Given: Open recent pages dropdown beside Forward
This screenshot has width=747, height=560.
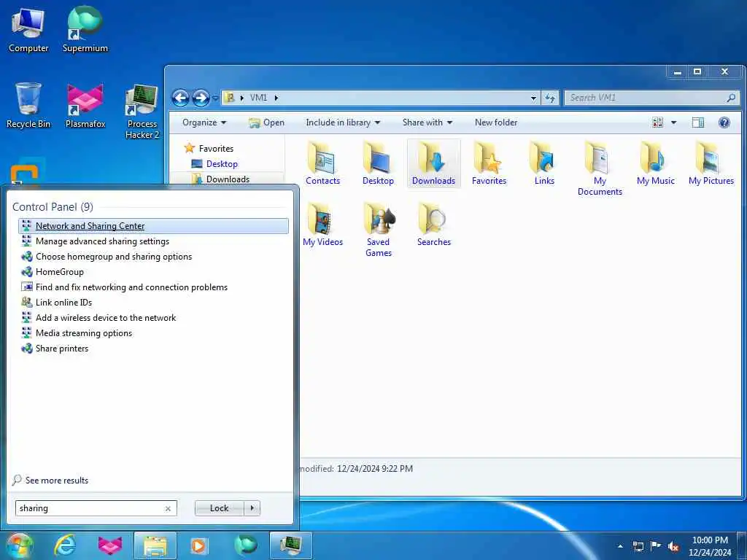Looking at the screenshot, I should 215,98.
